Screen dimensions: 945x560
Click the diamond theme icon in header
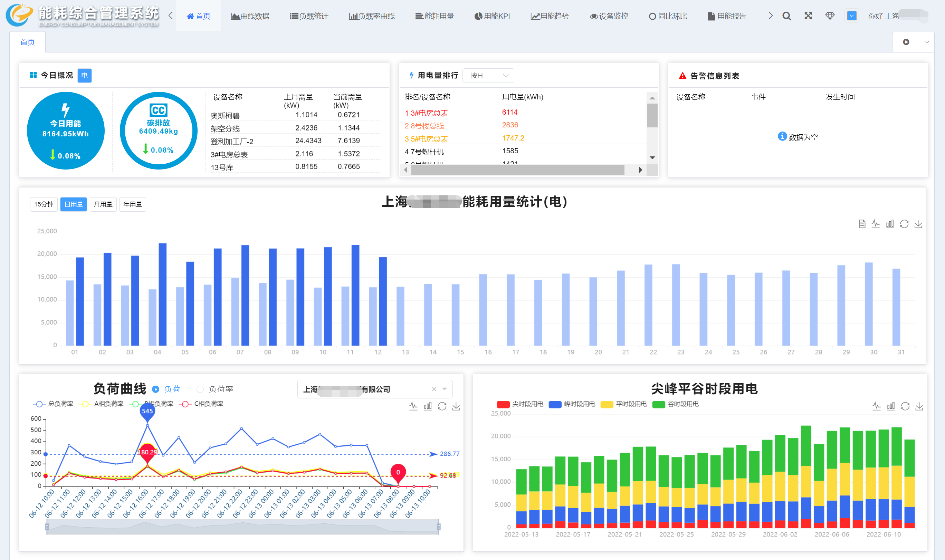tap(830, 16)
